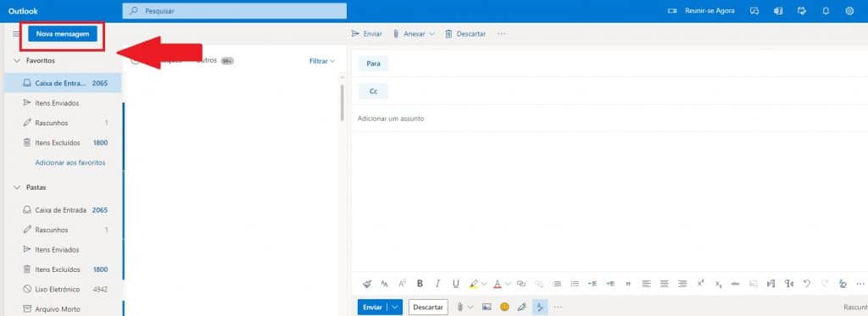Open the Filtrar dropdown
Screen dimensions: 868x316
[x=322, y=62]
